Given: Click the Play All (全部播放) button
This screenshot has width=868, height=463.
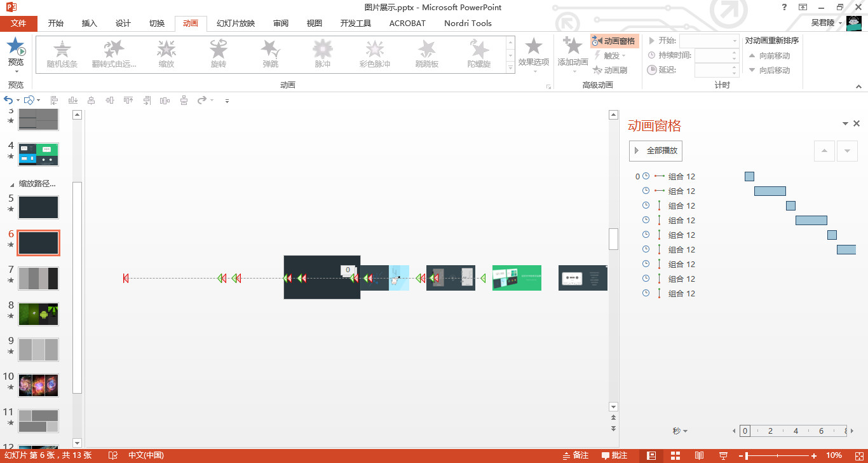Looking at the screenshot, I should 656,151.
